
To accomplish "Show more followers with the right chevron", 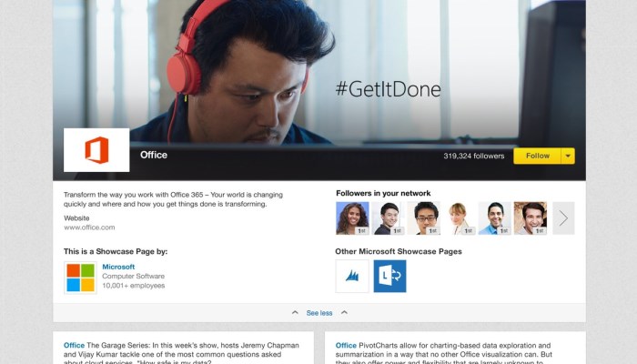I will click(563, 218).
